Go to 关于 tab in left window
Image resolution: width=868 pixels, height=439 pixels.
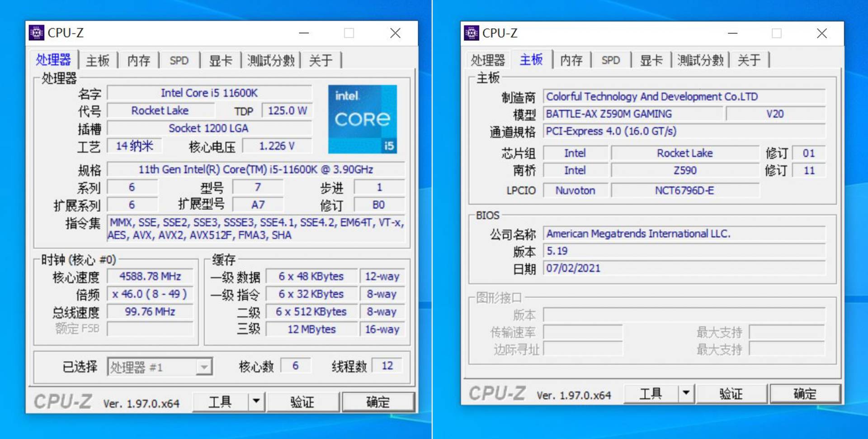click(x=321, y=60)
